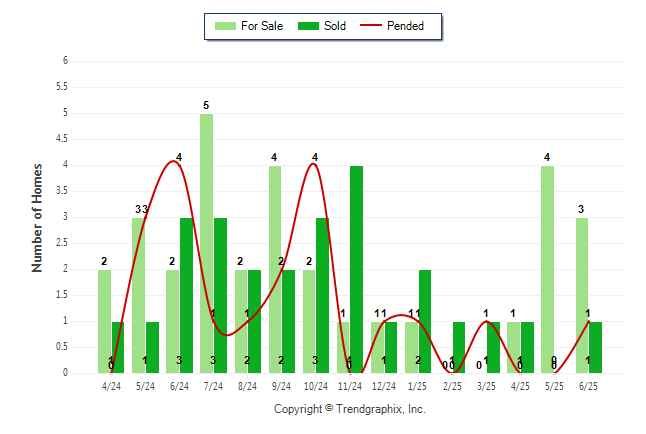646x434 pixels.
Task: Click the 3.5 value on the y-axis
Action: coord(62,191)
